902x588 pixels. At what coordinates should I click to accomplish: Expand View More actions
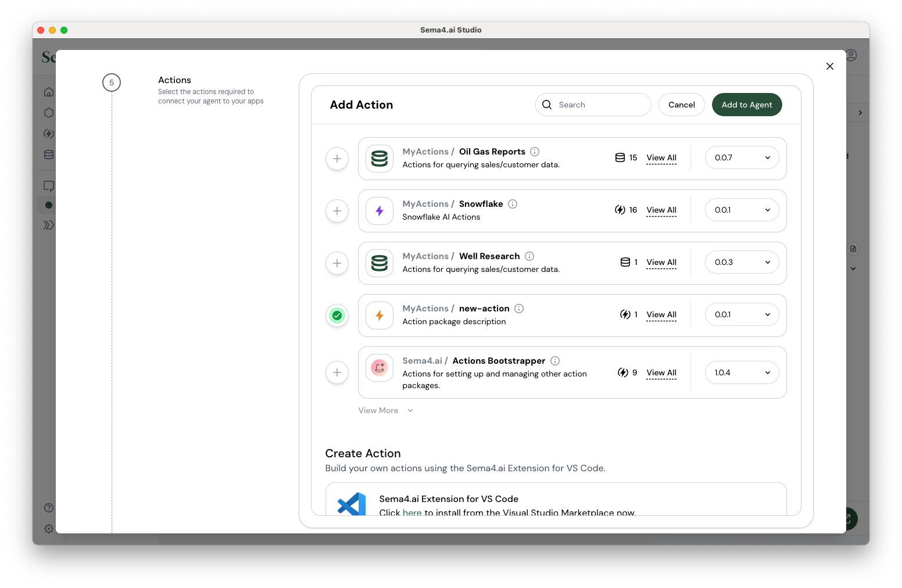click(385, 410)
